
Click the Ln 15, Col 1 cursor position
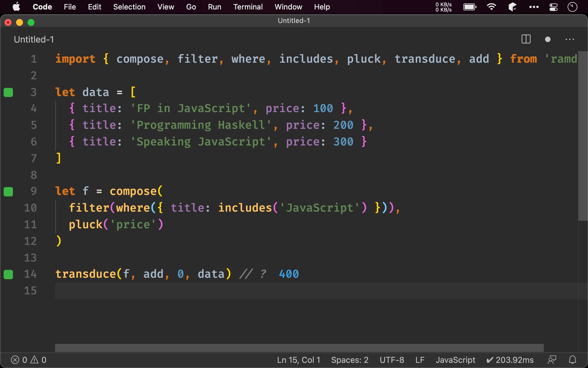tap(299, 360)
